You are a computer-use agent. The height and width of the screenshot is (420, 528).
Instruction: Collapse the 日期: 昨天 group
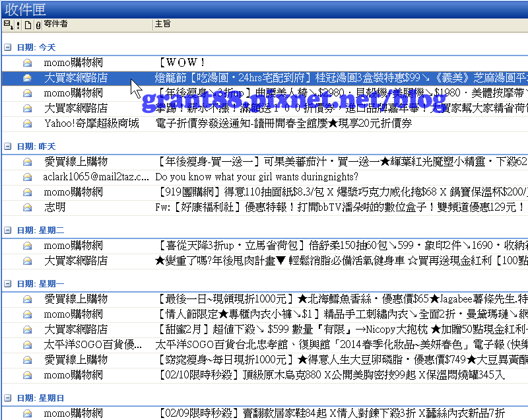point(8,147)
